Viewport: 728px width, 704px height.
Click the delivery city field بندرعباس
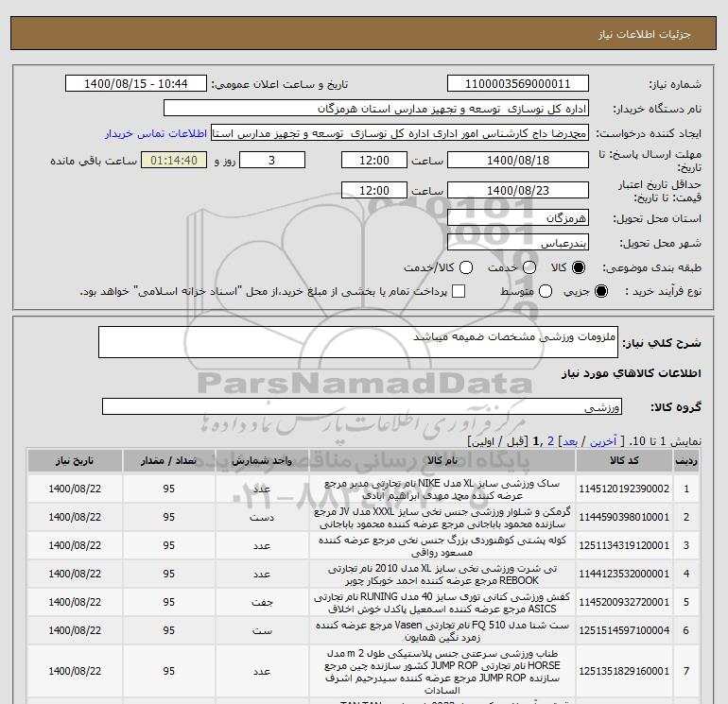pos(518,242)
